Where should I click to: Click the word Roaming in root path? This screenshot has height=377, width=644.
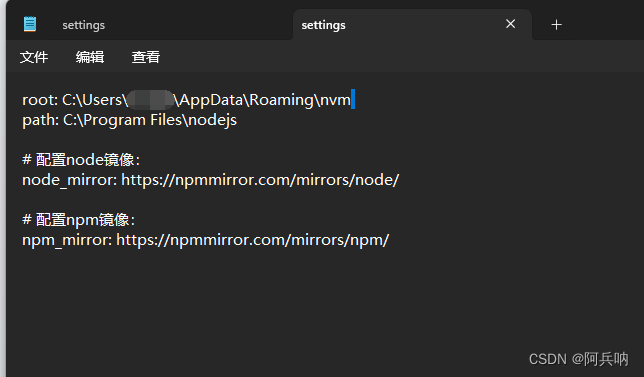(x=281, y=100)
